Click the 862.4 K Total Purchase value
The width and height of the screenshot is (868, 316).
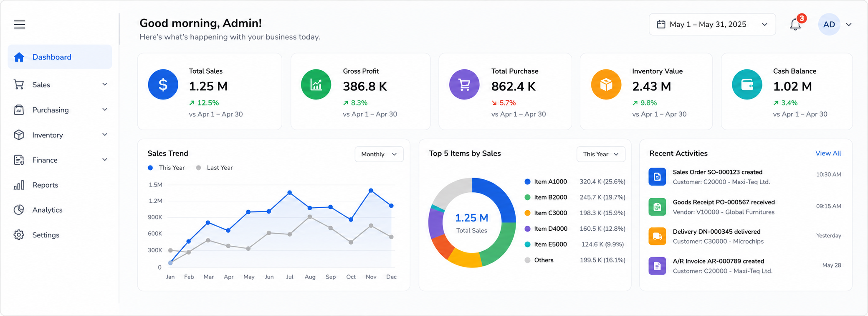[514, 87]
